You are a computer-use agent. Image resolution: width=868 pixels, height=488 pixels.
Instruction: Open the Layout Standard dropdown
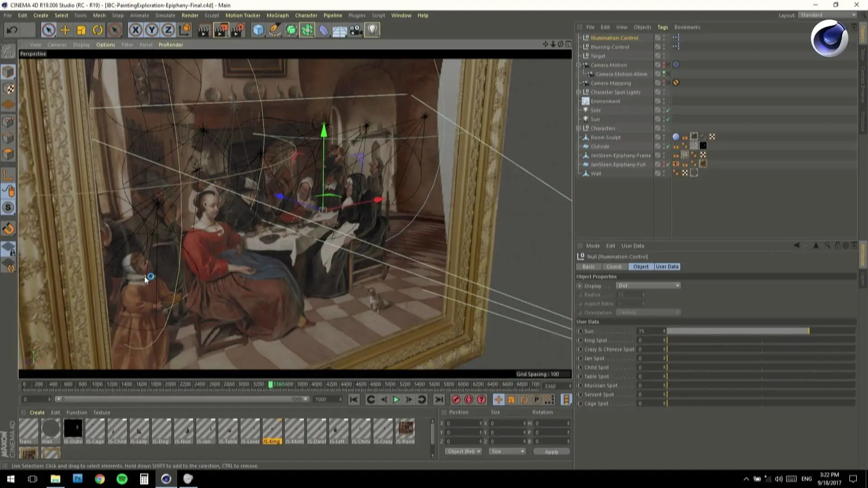(x=827, y=15)
